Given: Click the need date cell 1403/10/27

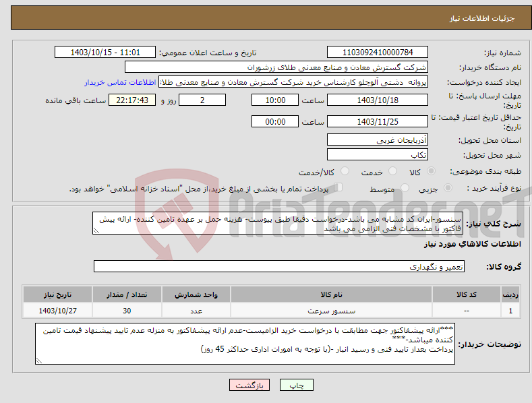Looking at the screenshot, I should click(57, 311).
